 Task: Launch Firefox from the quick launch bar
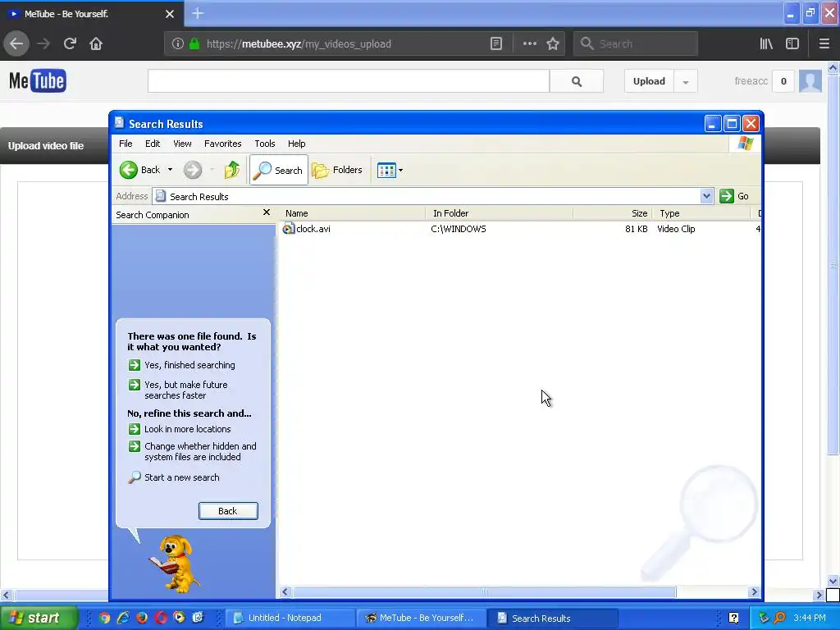(x=142, y=618)
